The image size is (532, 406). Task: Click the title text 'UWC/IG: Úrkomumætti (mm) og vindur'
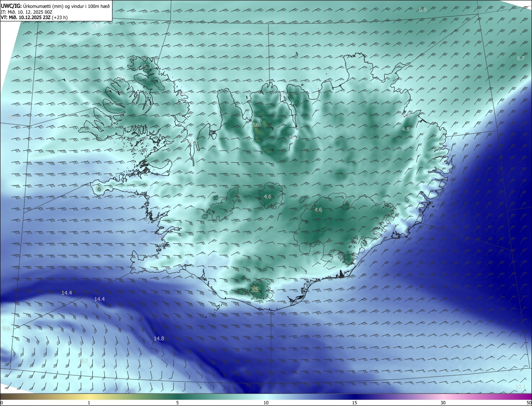pyautogui.click(x=55, y=6)
